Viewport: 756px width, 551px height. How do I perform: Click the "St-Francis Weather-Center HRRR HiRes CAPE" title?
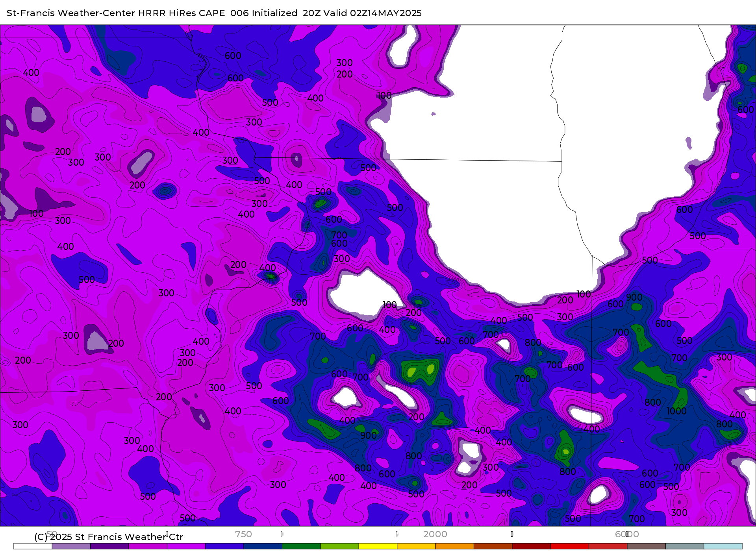pos(116,13)
